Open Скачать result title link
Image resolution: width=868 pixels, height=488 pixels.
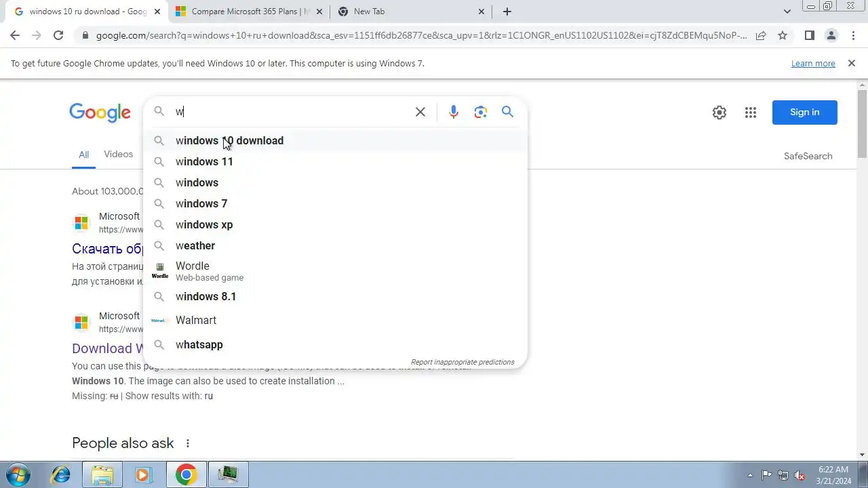(108, 249)
